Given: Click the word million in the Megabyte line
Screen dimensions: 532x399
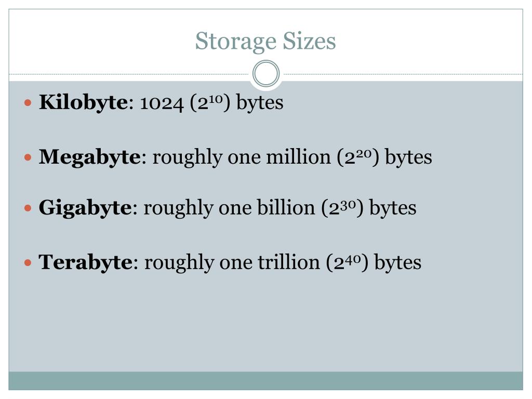Looking at the screenshot, I should [298, 157].
